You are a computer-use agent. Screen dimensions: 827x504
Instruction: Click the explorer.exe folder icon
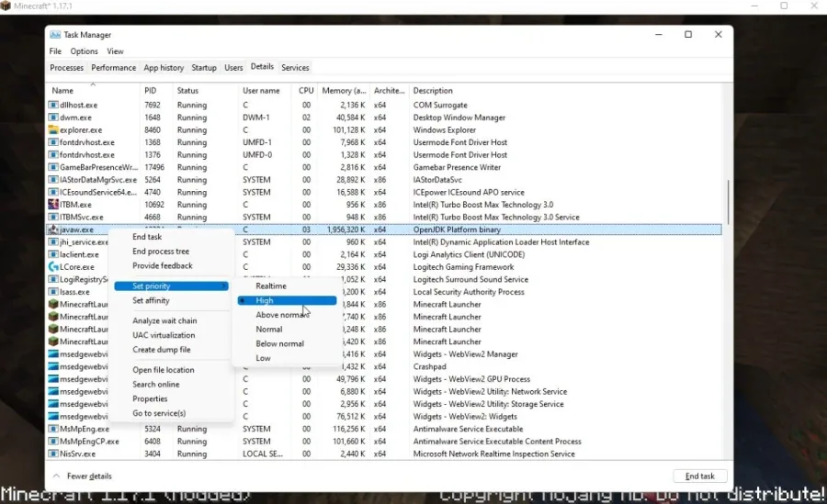52,129
